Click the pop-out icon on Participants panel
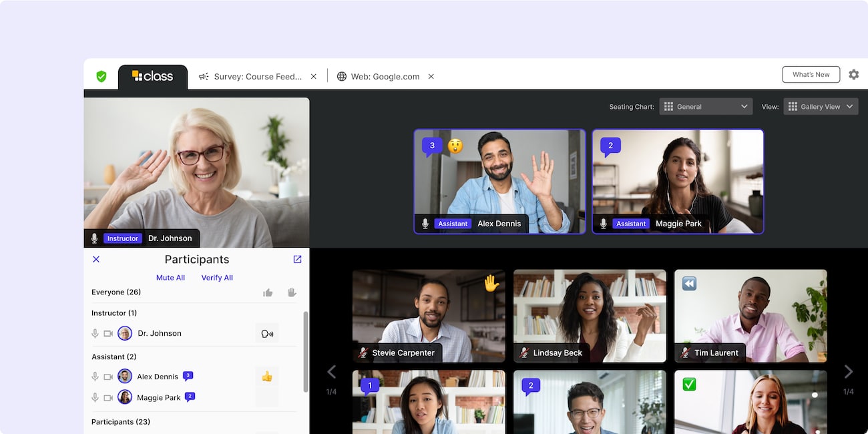Viewport: 868px width, 434px height. (296, 259)
